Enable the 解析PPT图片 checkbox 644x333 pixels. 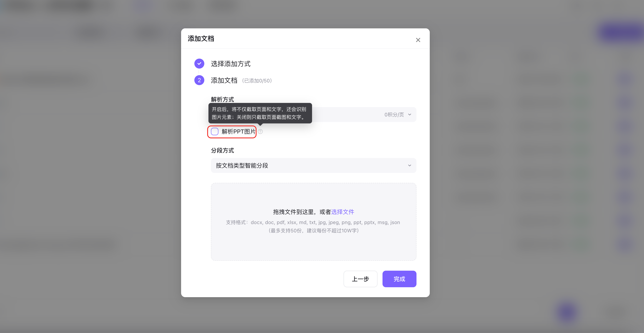tap(215, 132)
